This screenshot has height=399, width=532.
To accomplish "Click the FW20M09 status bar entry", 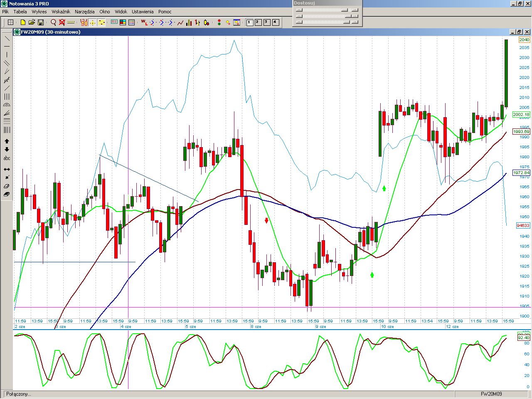I will point(491,394).
